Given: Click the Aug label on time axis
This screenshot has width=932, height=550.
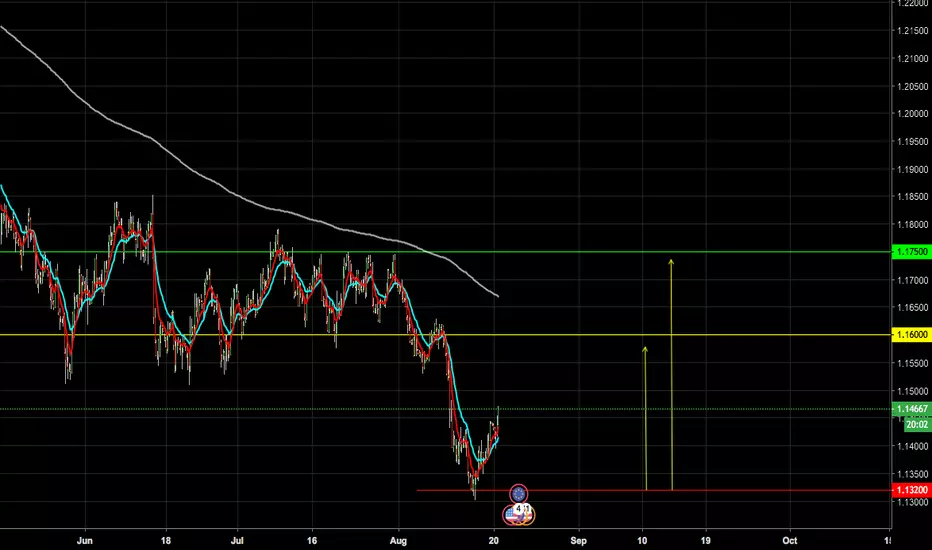Looking at the screenshot, I should [398, 540].
